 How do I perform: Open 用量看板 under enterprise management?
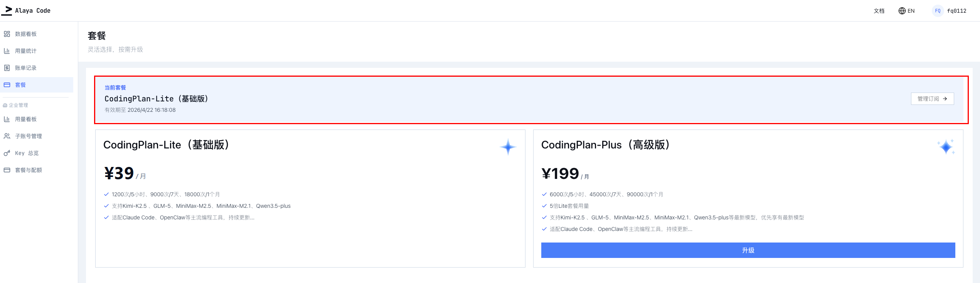click(26, 119)
